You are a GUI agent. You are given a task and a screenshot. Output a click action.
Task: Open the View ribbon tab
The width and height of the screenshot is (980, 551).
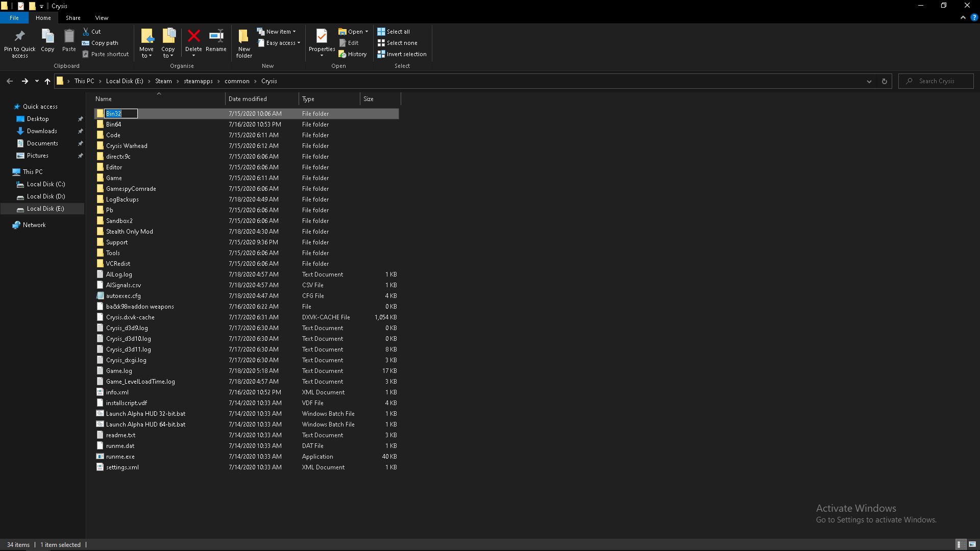pos(102,18)
